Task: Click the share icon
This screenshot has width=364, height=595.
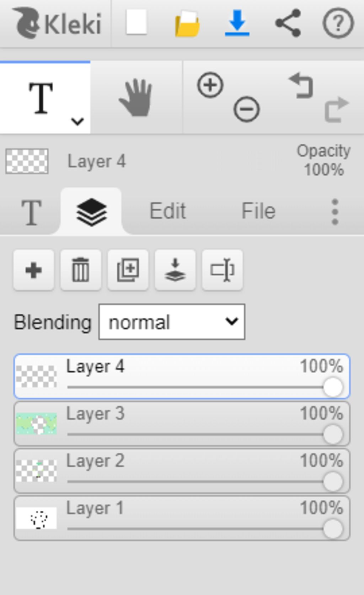Action: point(288,23)
